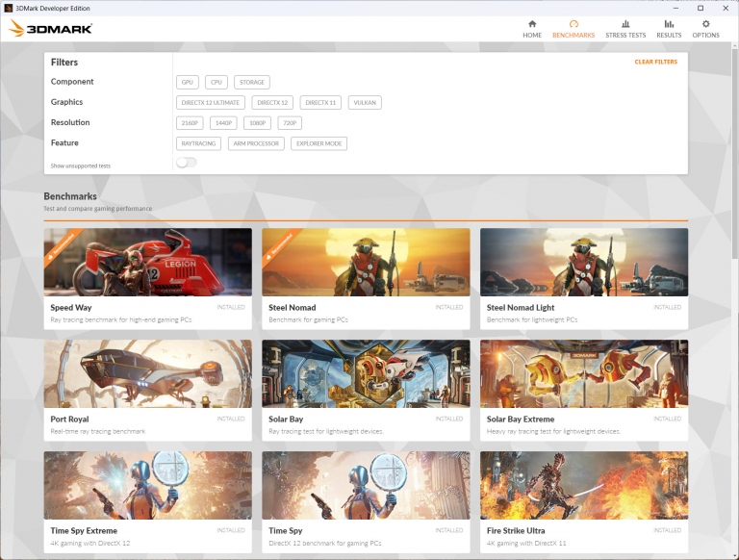Select the 2160P resolution filter
The image size is (739, 560).
click(190, 123)
